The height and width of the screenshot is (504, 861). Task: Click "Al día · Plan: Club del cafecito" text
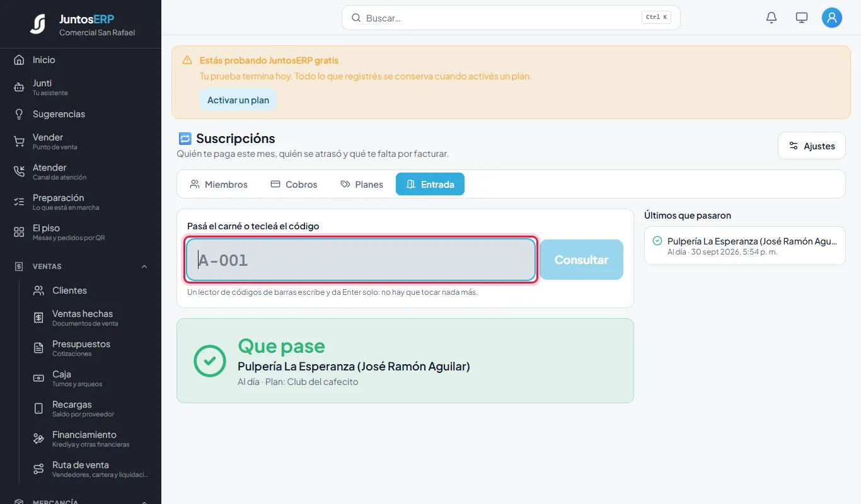tap(298, 382)
